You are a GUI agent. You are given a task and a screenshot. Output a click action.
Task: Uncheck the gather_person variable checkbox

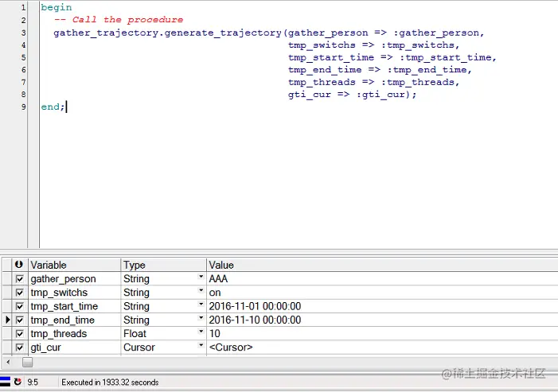tap(20, 279)
